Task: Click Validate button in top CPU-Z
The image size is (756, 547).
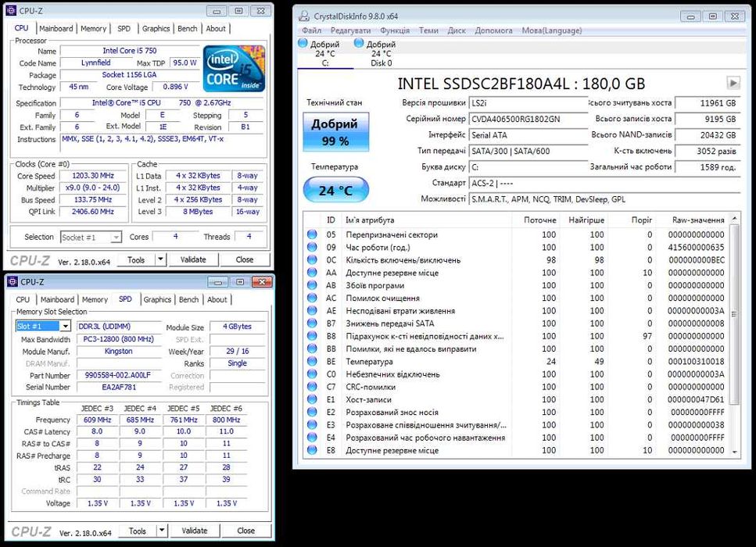Action: click(193, 259)
